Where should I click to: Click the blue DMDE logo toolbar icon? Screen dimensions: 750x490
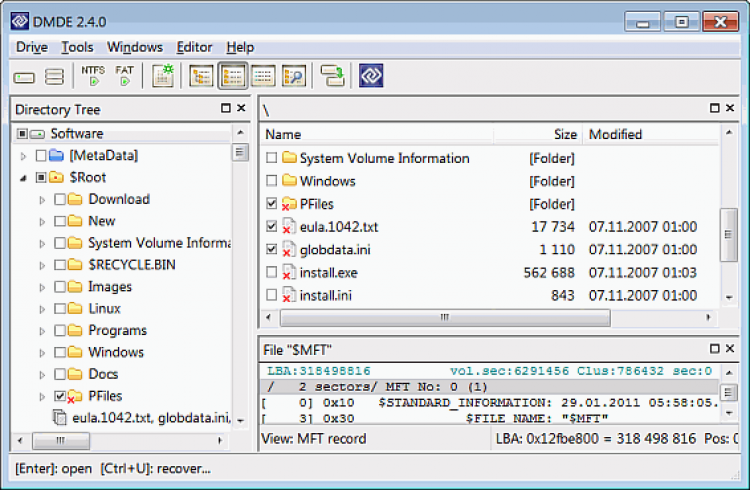[x=371, y=76]
